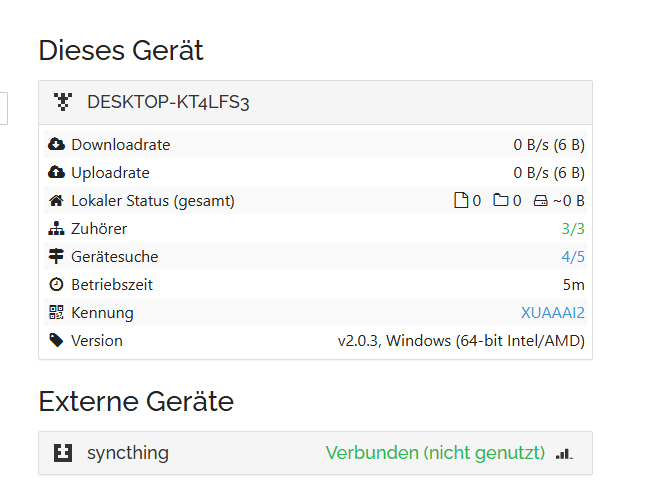Click the Kennung QR code icon
Viewport: 646px width, 493px height.
(x=56, y=313)
